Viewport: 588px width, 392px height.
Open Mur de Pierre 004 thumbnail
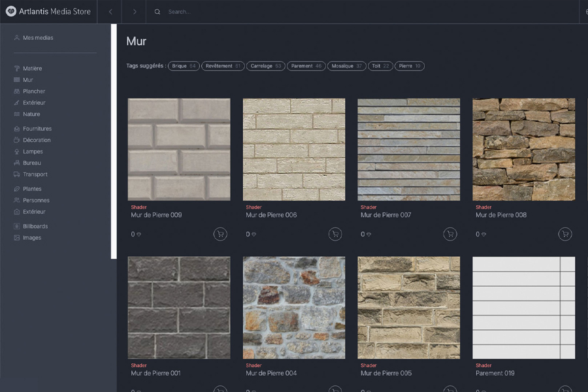coord(294,307)
